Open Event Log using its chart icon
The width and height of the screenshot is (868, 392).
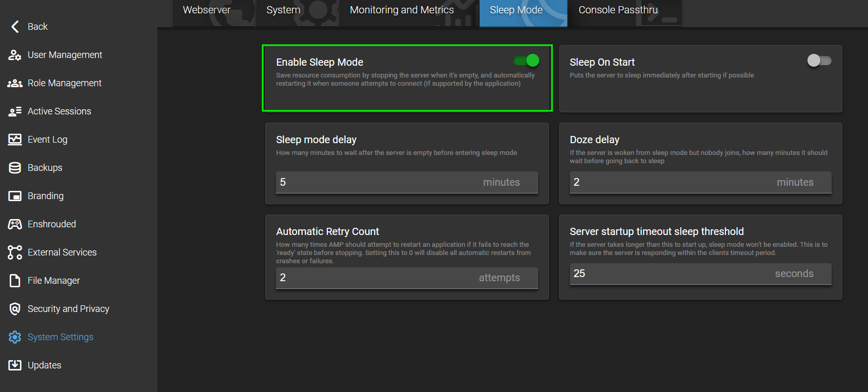click(x=15, y=140)
